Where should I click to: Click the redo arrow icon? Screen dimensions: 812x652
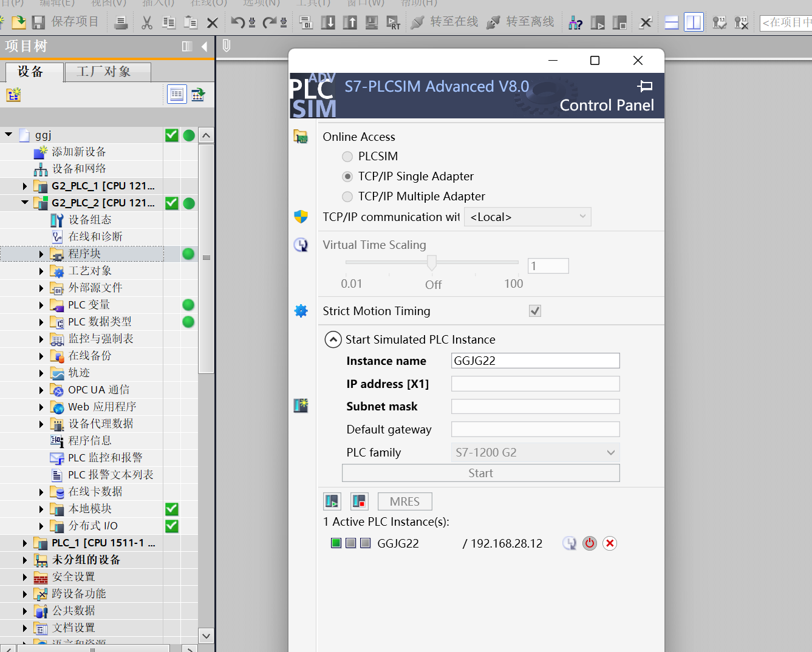coord(269,22)
